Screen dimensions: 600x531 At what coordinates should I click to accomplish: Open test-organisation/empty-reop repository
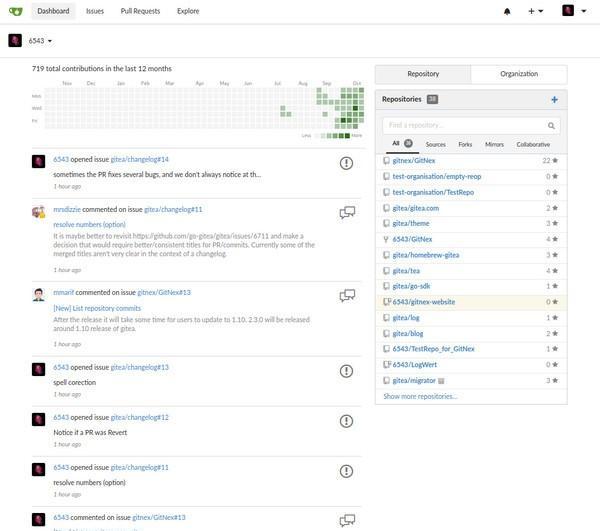[437, 176]
